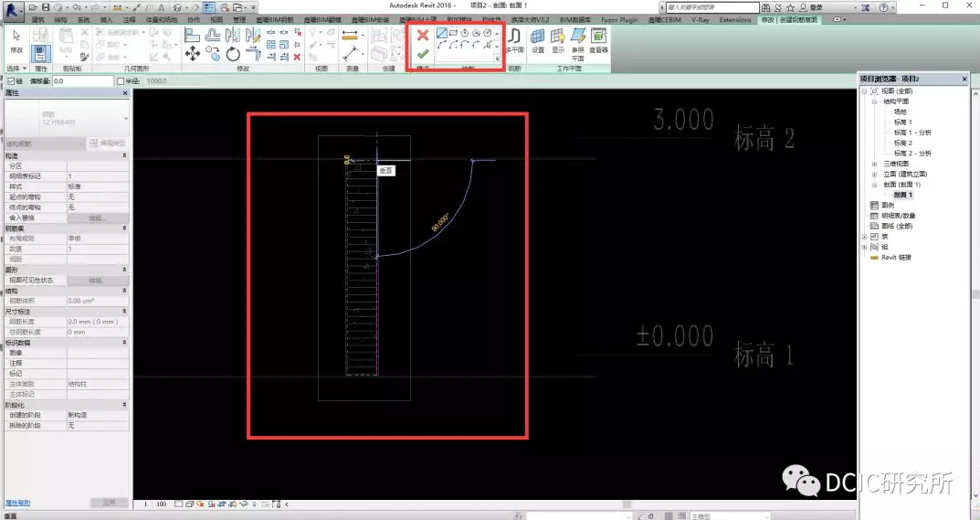This screenshot has width=980, height=520.
Task: Expand the 3D Views tree node
Action: [x=875, y=164]
